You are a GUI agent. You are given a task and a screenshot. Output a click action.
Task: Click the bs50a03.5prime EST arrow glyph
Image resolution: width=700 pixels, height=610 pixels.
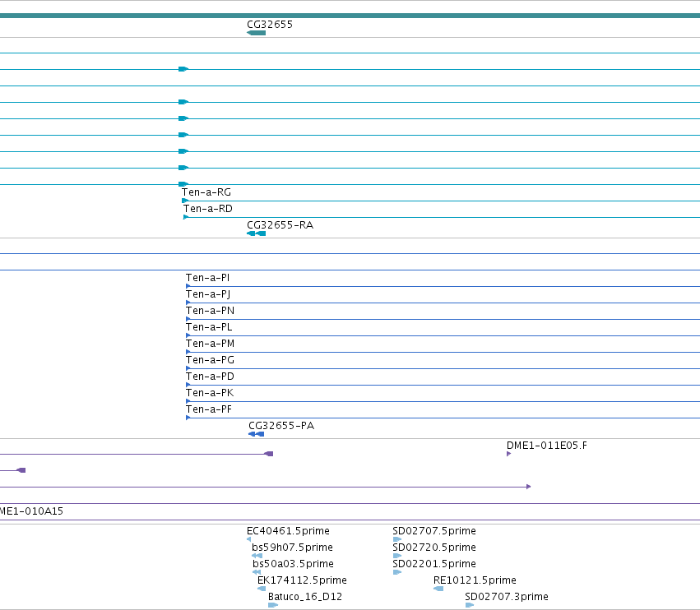point(257,572)
